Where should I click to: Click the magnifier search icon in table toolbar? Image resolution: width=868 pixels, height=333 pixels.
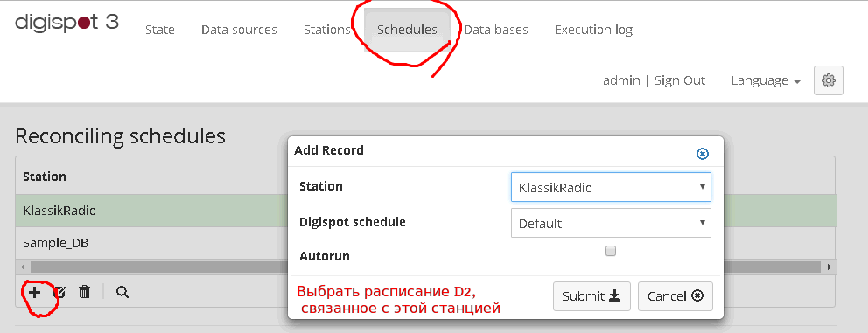122,292
